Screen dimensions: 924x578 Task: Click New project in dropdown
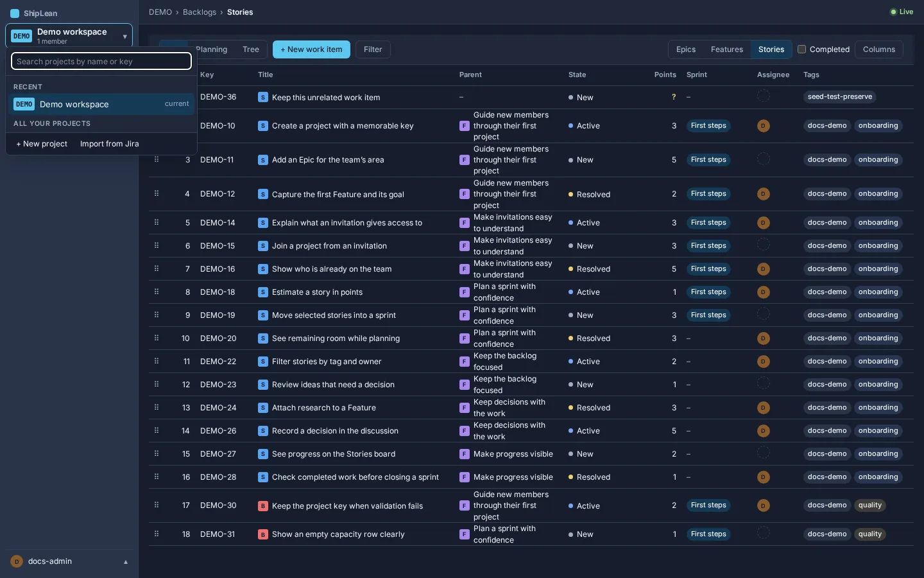coord(42,144)
